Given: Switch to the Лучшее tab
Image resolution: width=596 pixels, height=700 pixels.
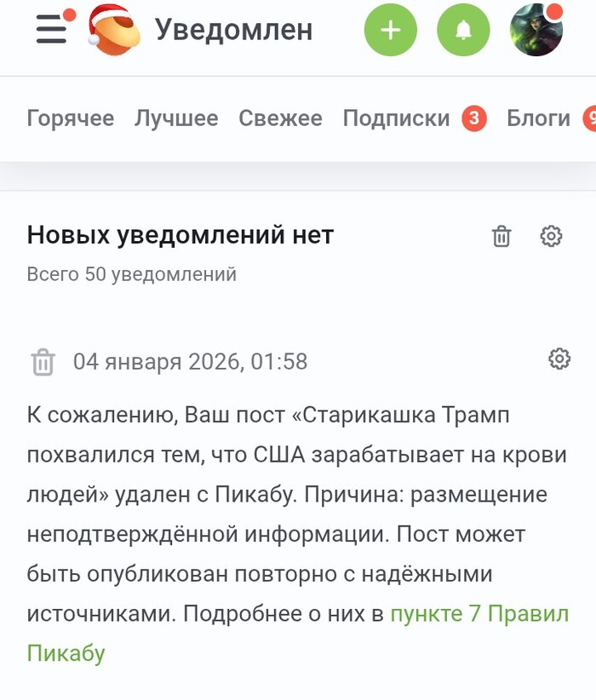Looking at the screenshot, I should (176, 118).
